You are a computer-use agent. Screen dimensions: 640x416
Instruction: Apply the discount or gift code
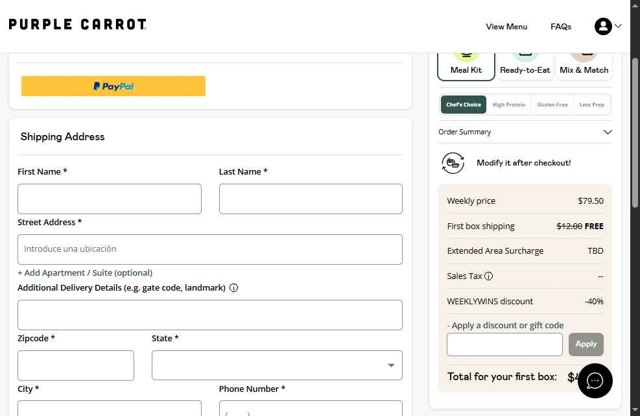tap(586, 344)
